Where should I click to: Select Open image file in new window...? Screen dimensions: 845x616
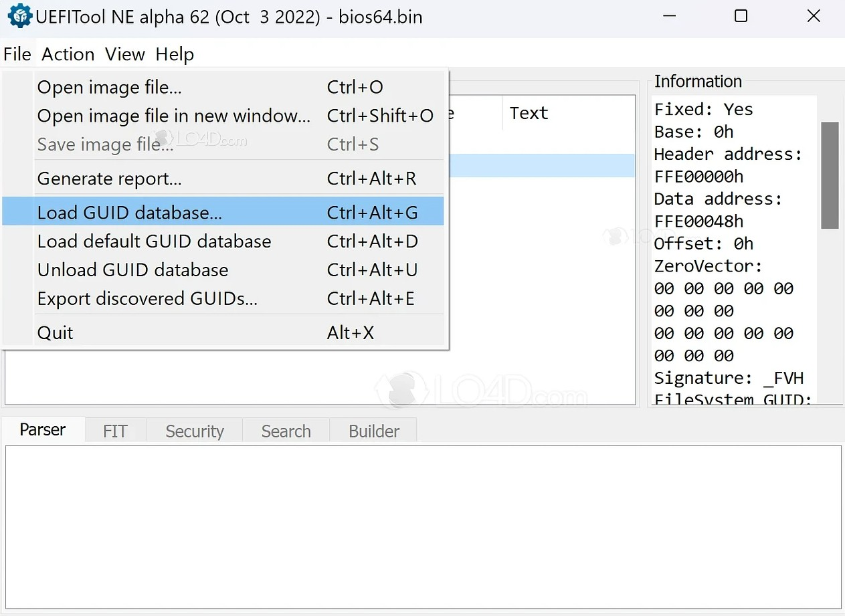pyautogui.click(x=223, y=116)
